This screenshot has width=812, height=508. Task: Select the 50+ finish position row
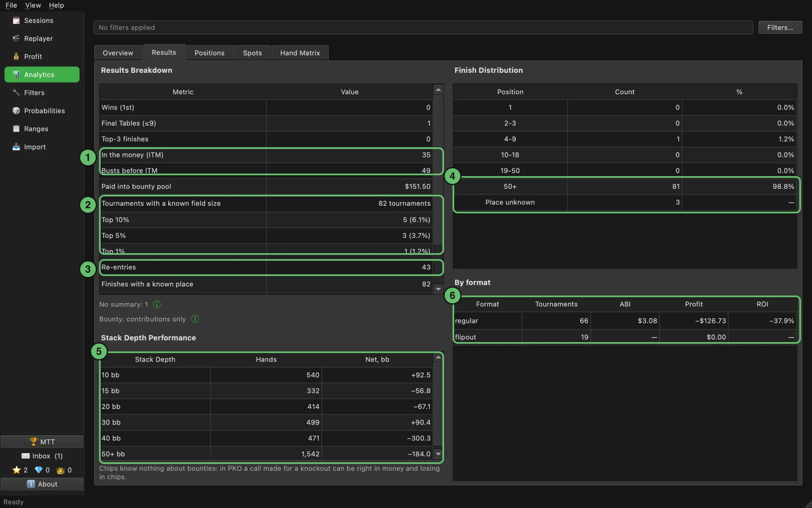(x=625, y=187)
